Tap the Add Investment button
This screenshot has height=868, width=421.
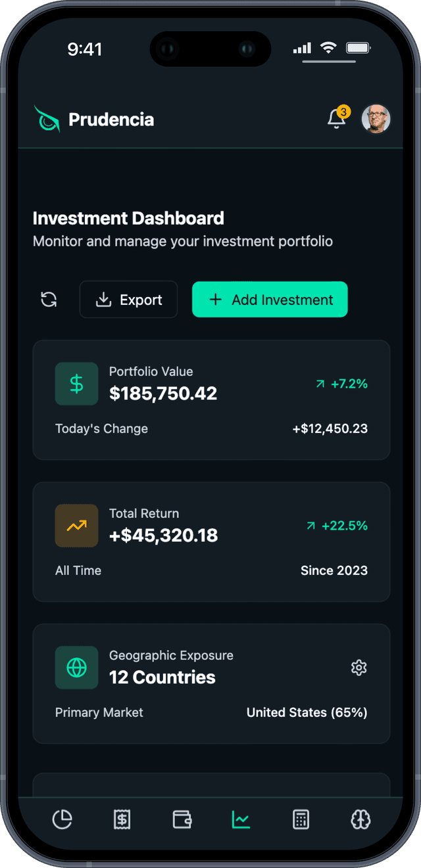pyautogui.click(x=270, y=300)
